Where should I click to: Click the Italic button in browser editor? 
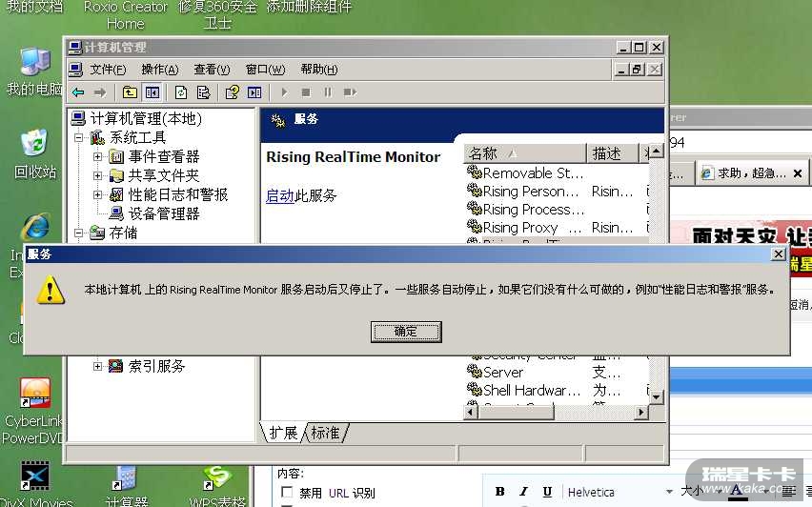coord(523,492)
